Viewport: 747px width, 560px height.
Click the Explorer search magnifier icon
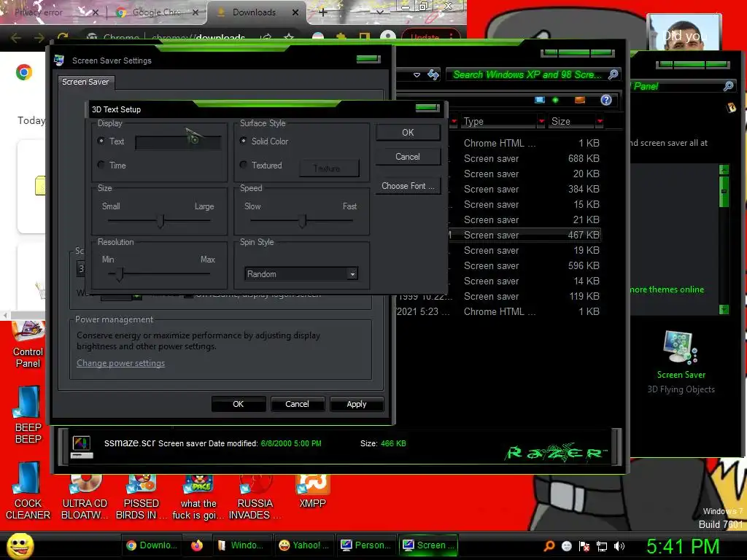[613, 74]
